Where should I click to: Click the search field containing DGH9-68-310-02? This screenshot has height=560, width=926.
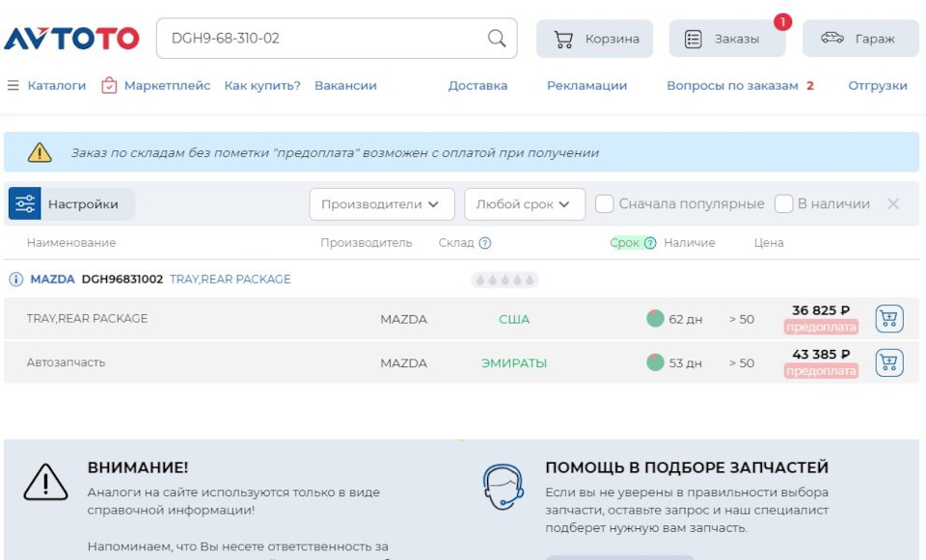(289, 39)
